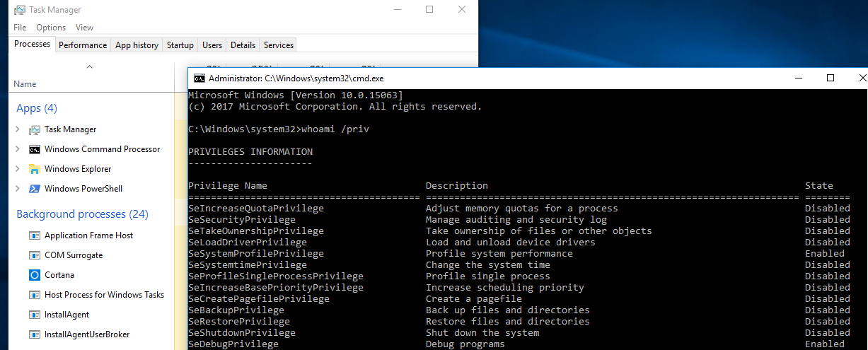Minimize the cmd.exe window
This screenshot has height=350, width=868.
(798, 78)
